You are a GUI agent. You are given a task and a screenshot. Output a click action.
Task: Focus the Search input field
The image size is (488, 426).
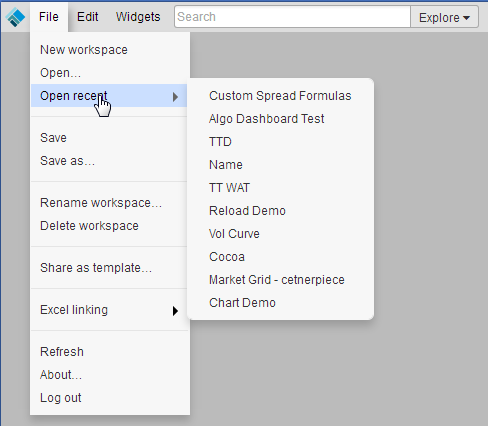click(x=292, y=17)
